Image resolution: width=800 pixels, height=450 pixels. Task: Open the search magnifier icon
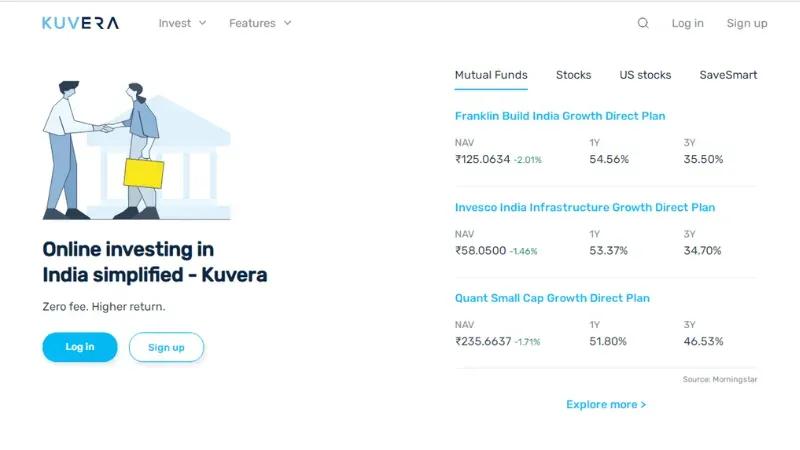(x=643, y=23)
